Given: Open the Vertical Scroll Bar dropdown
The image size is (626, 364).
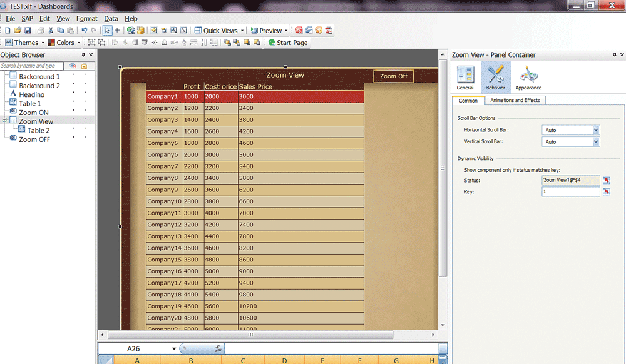Looking at the screenshot, I should pyautogui.click(x=595, y=142).
